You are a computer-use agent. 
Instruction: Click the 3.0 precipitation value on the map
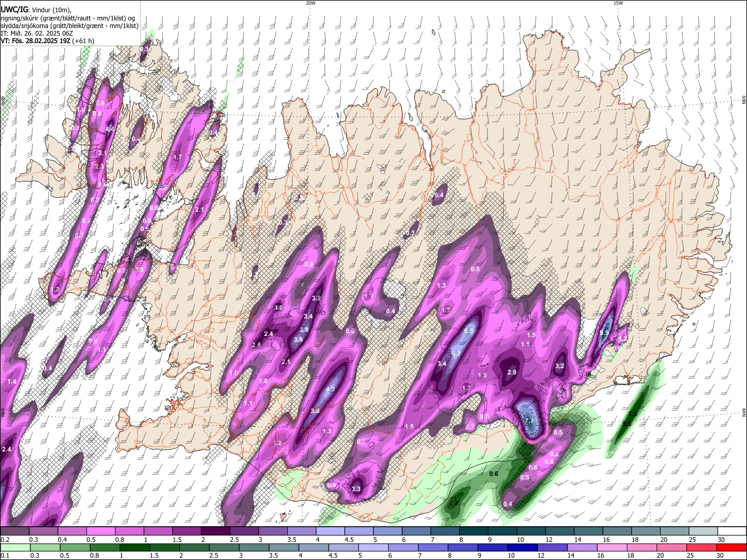pos(278,307)
